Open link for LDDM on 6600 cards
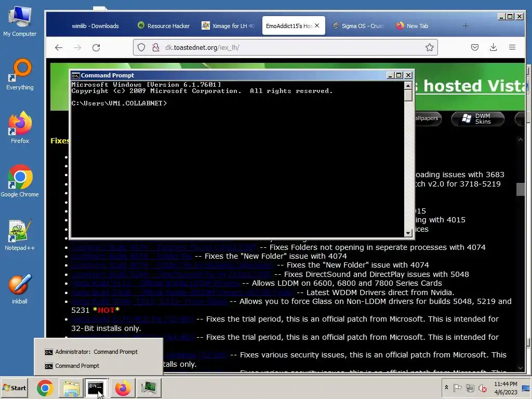The height and width of the screenshot is (399, 532). coord(155,283)
